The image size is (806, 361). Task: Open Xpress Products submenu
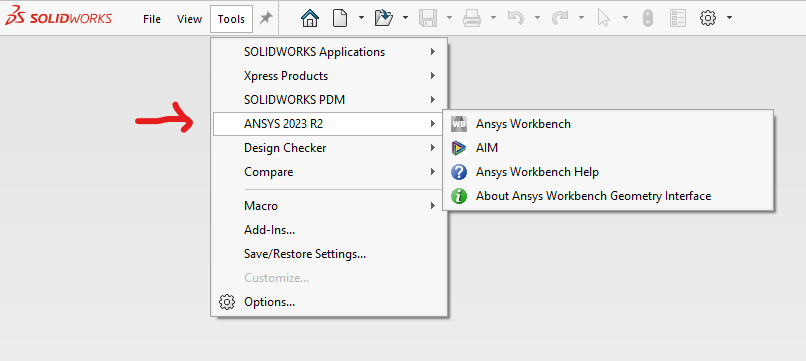tap(329, 76)
